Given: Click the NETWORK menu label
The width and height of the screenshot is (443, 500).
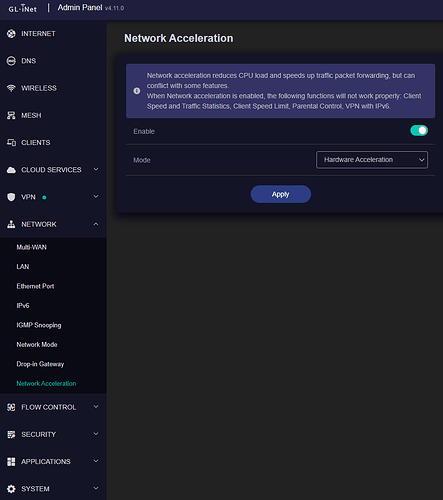Looking at the screenshot, I should (39, 224).
